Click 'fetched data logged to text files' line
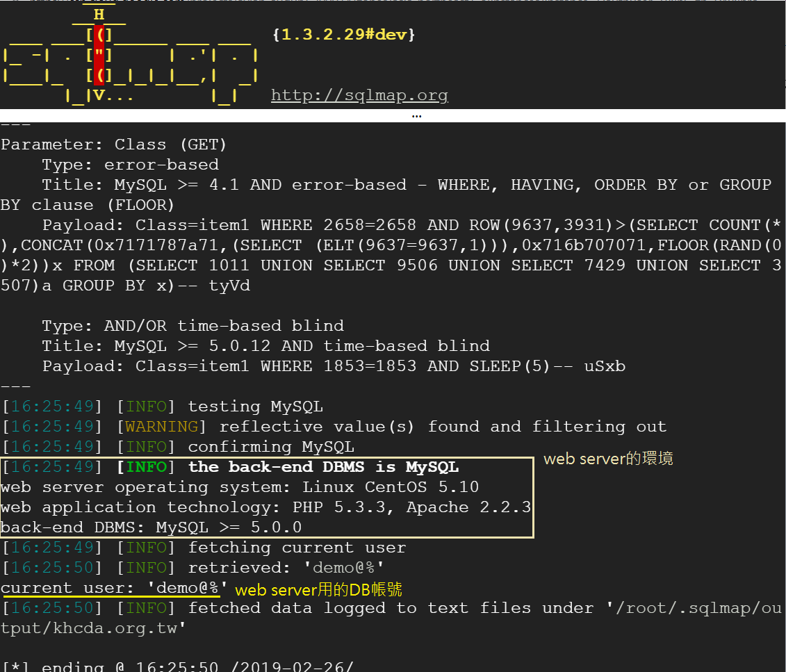 tap(392, 608)
